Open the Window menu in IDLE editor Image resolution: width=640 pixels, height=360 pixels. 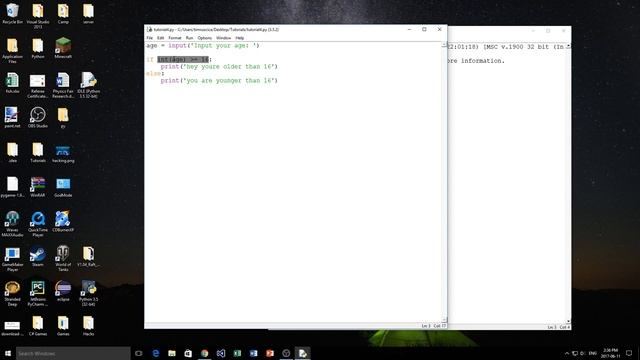point(223,38)
